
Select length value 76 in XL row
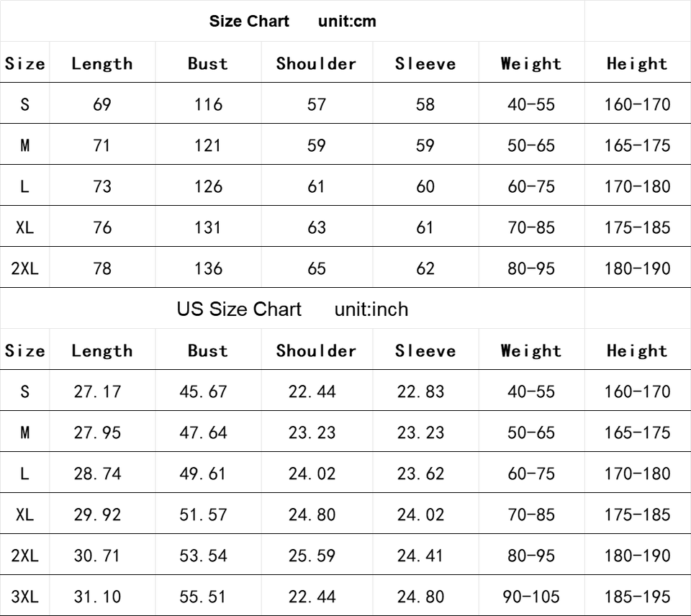tap(102, 228)
